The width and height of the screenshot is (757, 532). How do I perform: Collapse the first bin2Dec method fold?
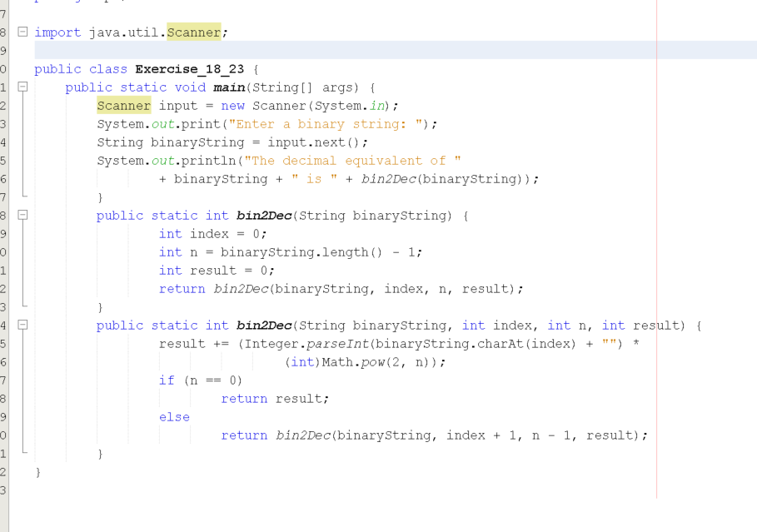22,215
